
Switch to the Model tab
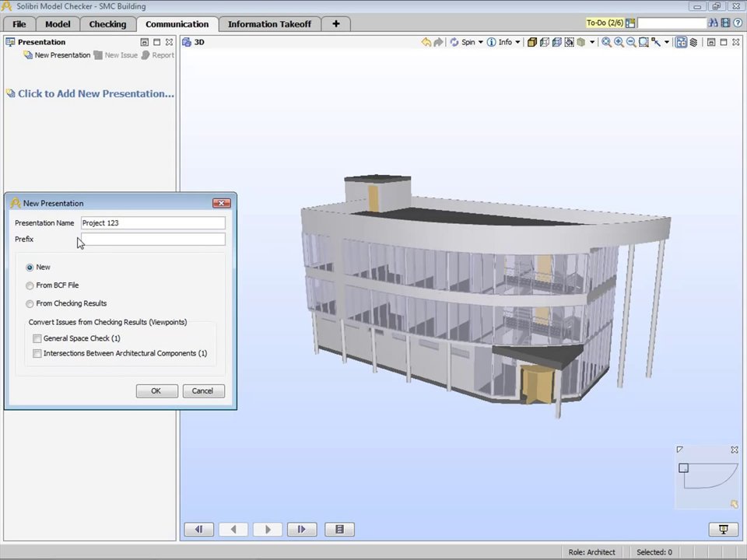click(x=58, y=24)
